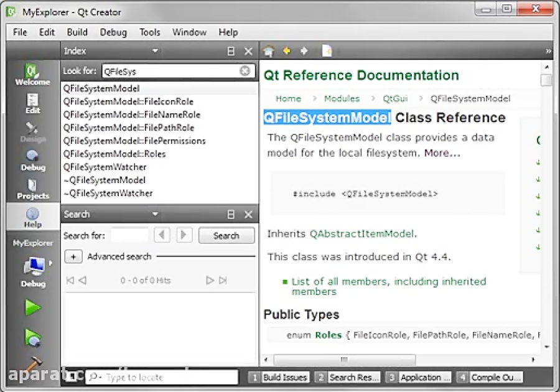Open the File menu
The height and width of the screenshot is (392, 560).
coord(20,32)
